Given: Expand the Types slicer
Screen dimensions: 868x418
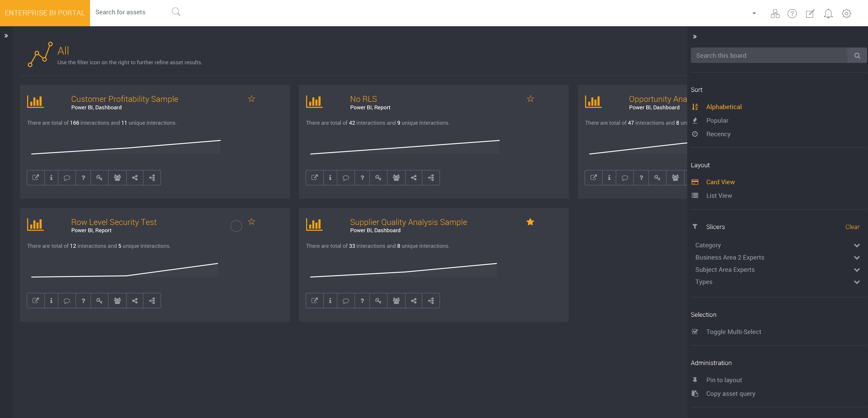Looking at the screenshot, I should click(857, 282).
